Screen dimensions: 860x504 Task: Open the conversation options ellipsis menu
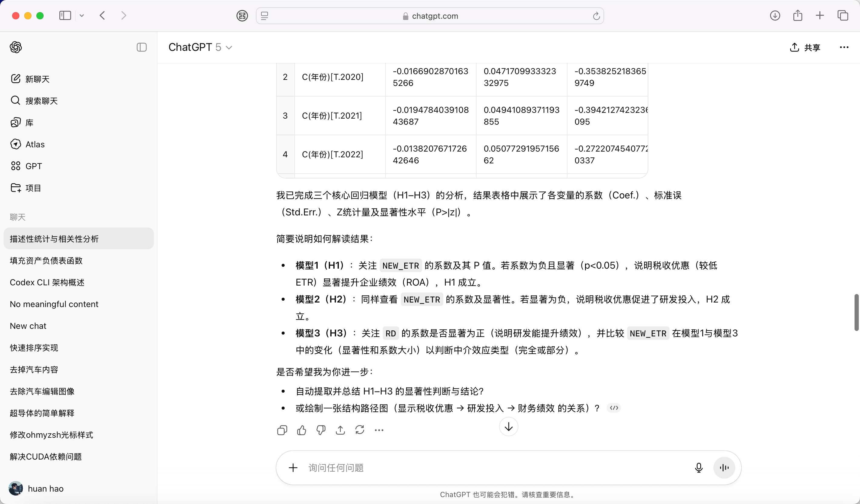tap(844, 47)
